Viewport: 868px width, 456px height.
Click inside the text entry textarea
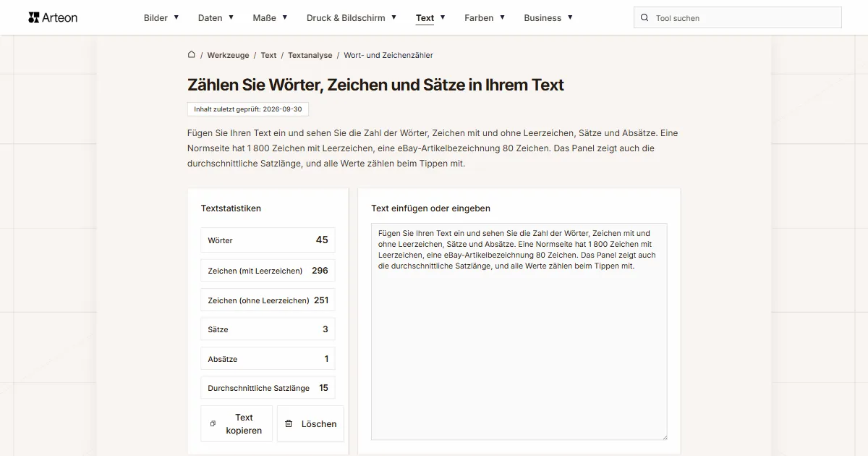[x=519, y=332]
